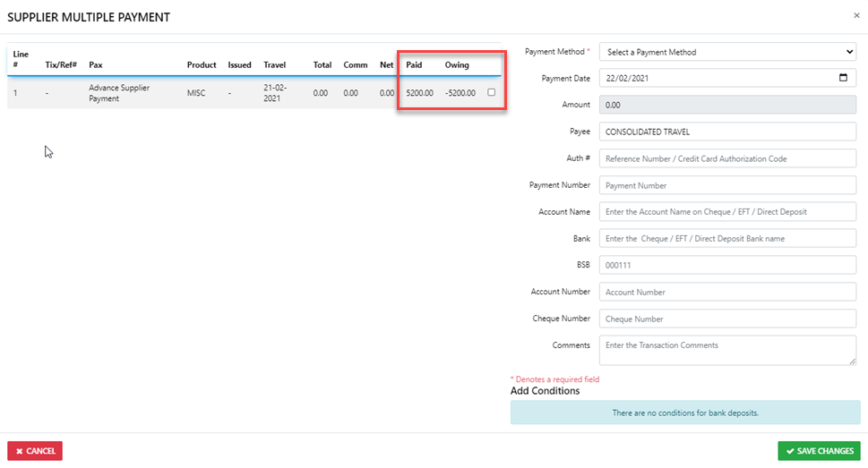Screen dimensions: 868x468
Task: Click the Comments text area
Action: click(x=727, y=350)
